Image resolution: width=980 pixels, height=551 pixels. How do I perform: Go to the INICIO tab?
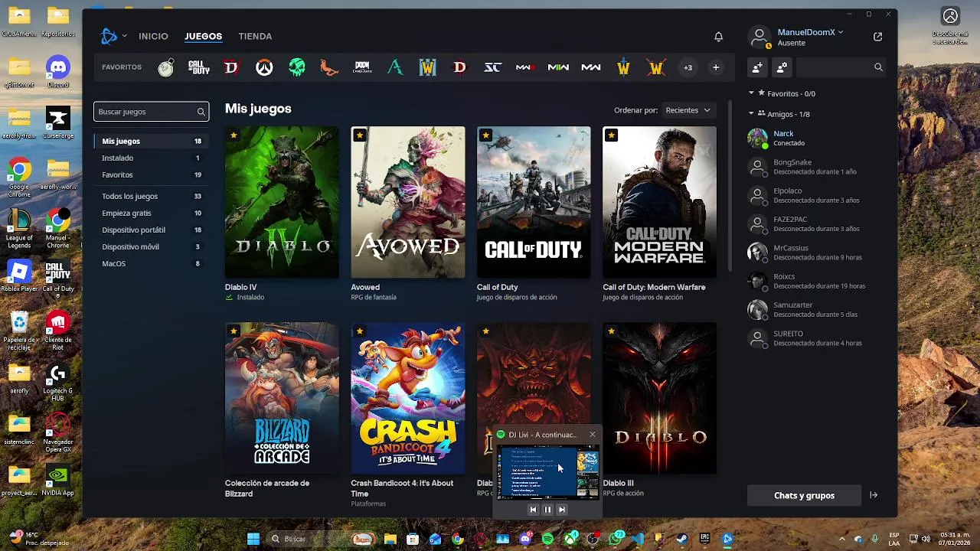[153, 36]
